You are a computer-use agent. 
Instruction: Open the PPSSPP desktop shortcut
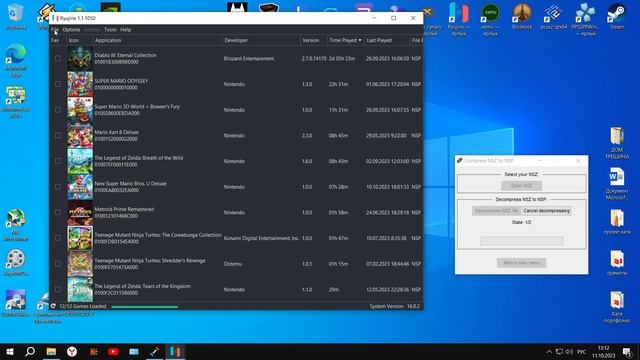pos(585,19)
